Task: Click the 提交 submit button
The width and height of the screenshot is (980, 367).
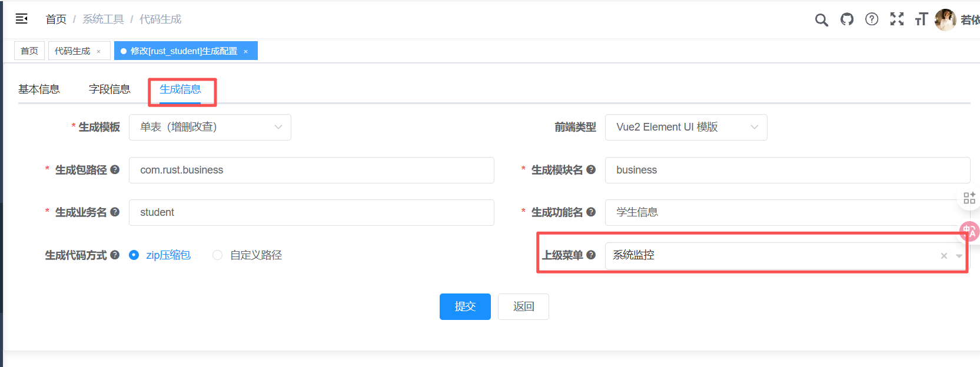Action: point(464,306)
